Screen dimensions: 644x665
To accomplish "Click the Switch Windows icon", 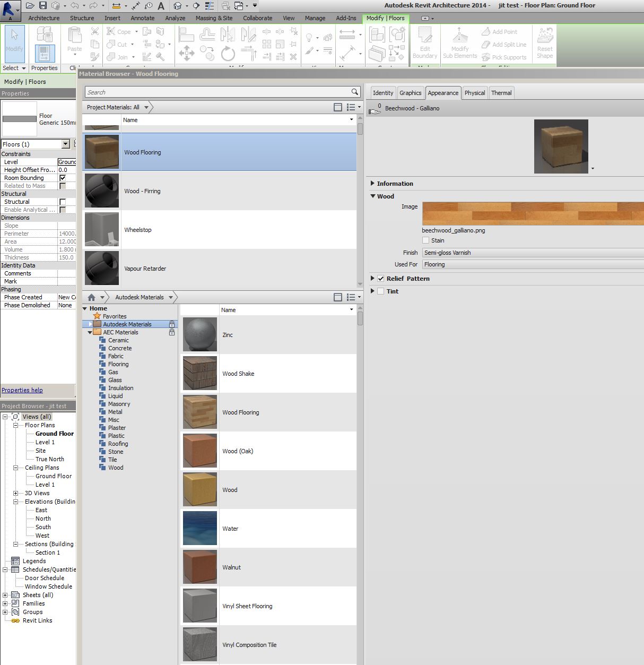I will tap(239, 5).
